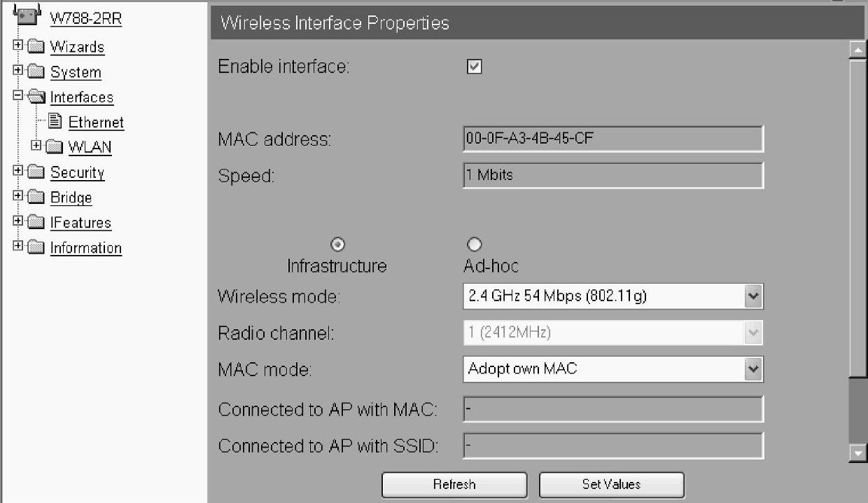
Task: Click the open Interfaces folder icon
Action: coord(36,97)
